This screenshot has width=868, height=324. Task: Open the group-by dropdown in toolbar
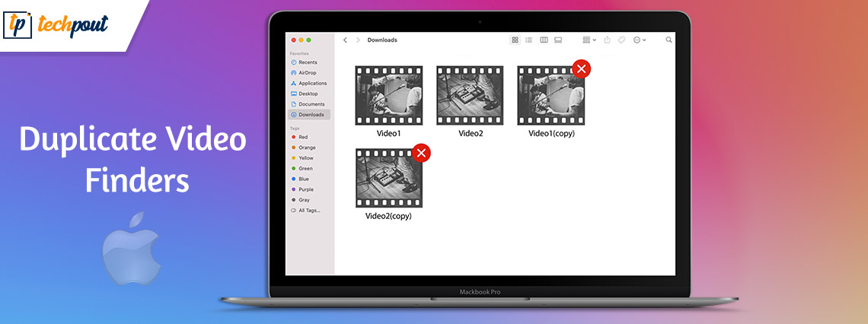click(589, 40)
